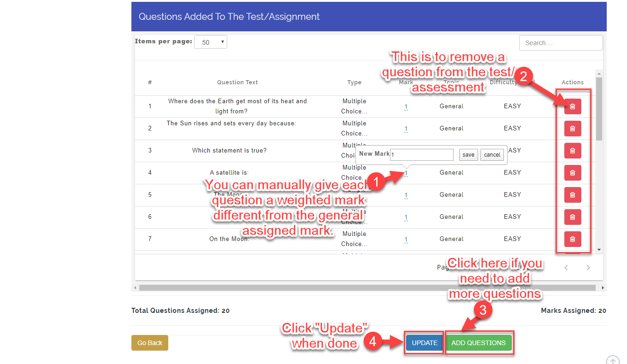627x364 pixels.
Task: Click the vertical scrollbar down arrow
Action: 599,250
